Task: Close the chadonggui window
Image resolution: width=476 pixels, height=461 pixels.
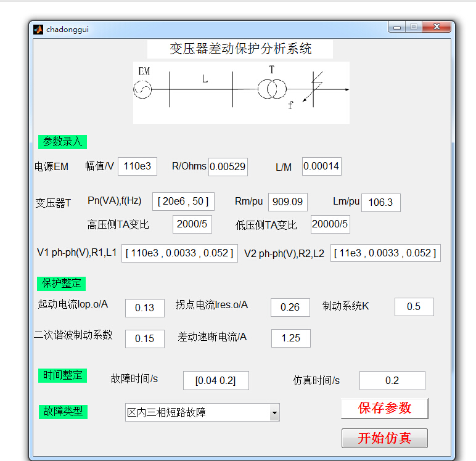Action: coord(437,27)
